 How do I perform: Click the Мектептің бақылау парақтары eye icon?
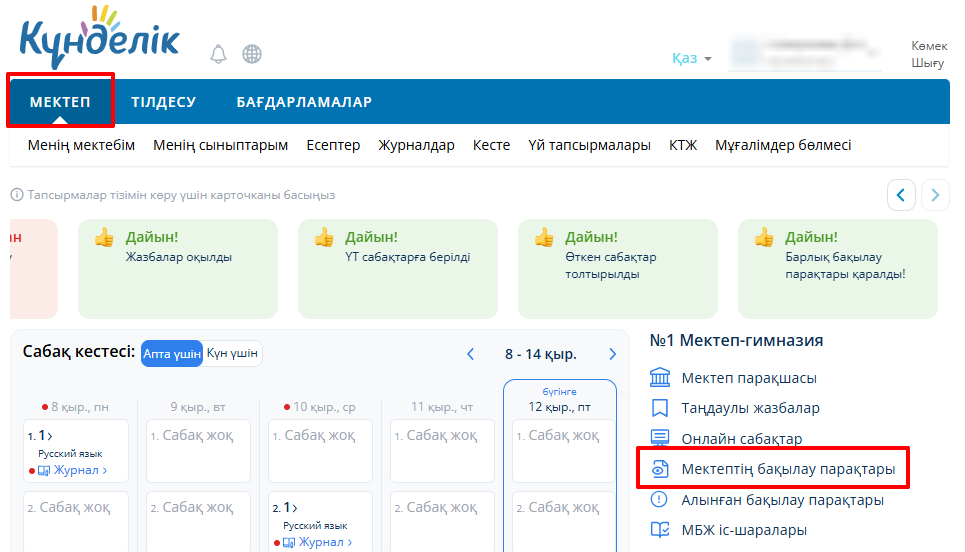coord(660,469)
